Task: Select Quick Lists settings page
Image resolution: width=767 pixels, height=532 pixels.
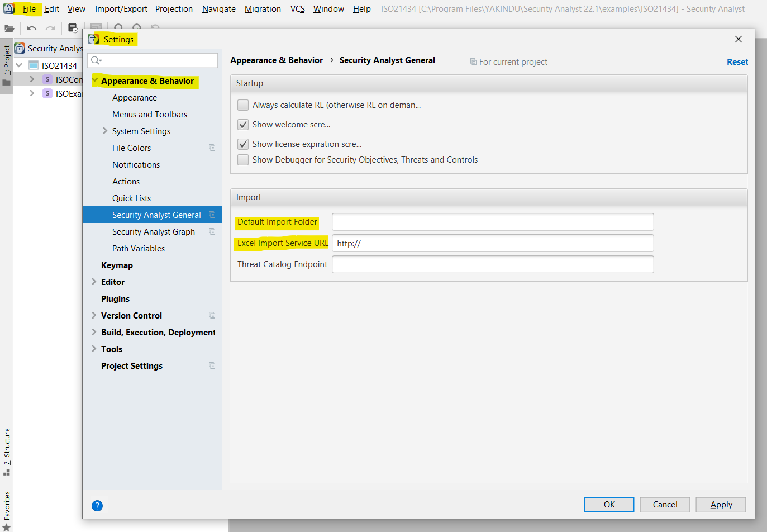Action: (x=131, y=198)
